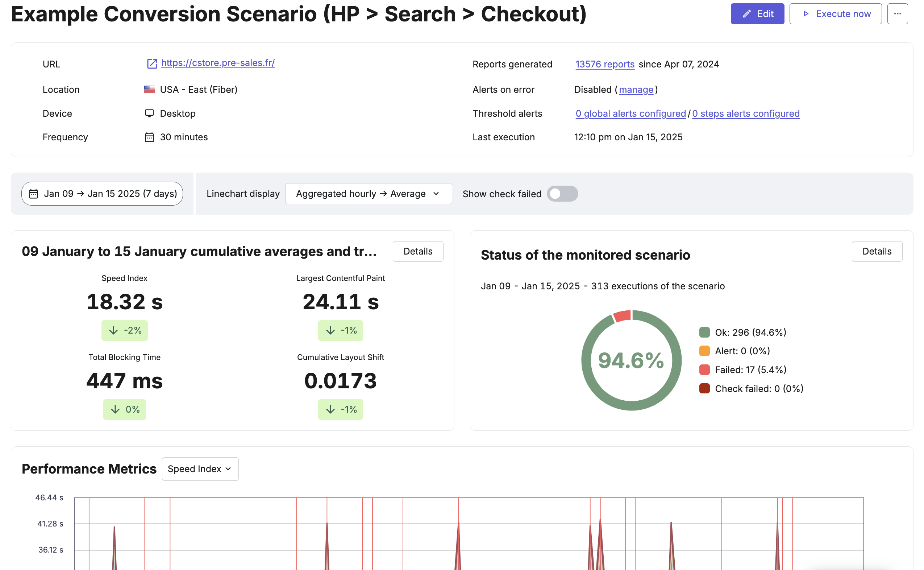Image resolution: width=924 pixels, height=570 pixels.
Task: Open 0 steps alerts configured link
Action: tap(746, 113)
